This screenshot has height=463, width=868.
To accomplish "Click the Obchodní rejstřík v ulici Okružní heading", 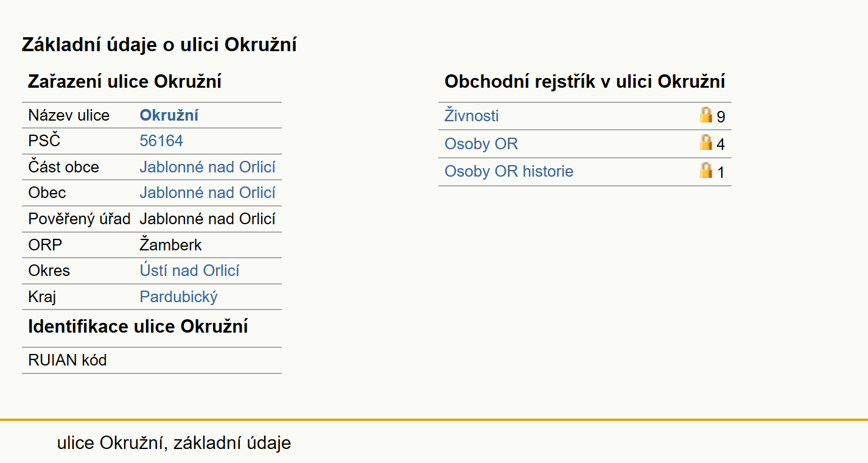I will point(585,82).
